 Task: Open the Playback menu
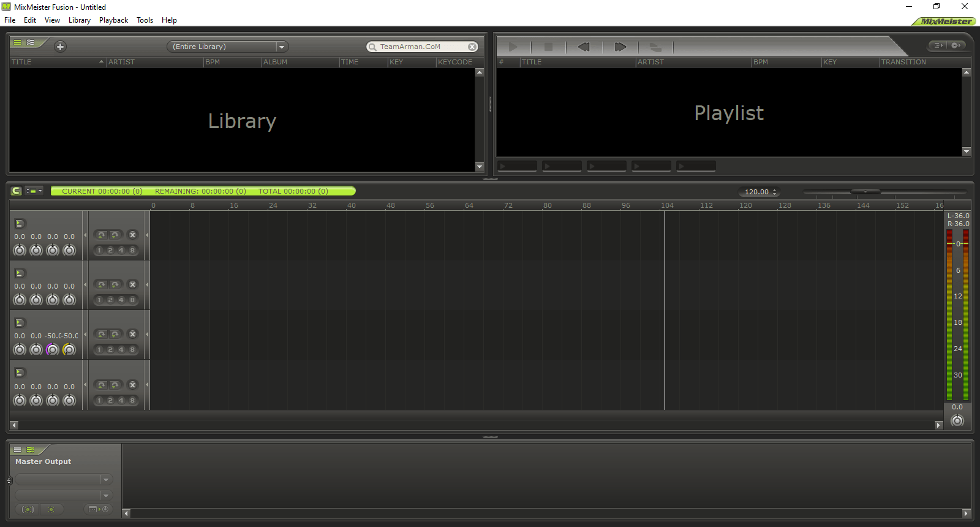coord(113,20)
